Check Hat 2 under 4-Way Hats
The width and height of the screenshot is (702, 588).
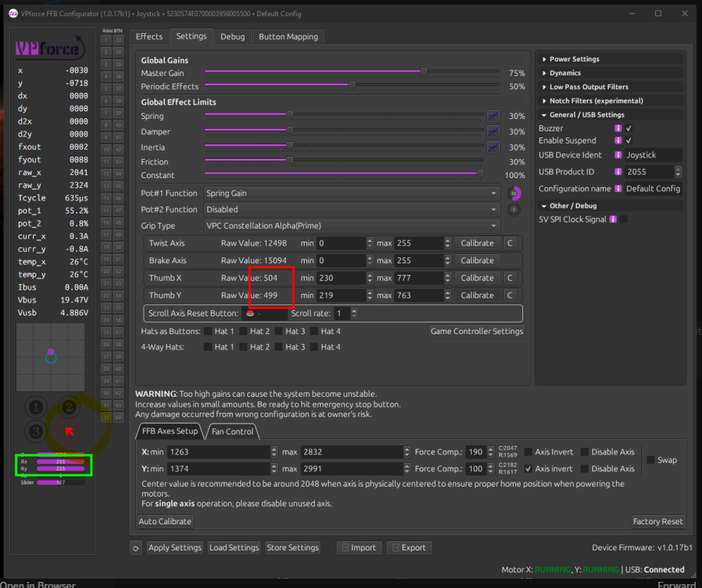coord(243,347)
